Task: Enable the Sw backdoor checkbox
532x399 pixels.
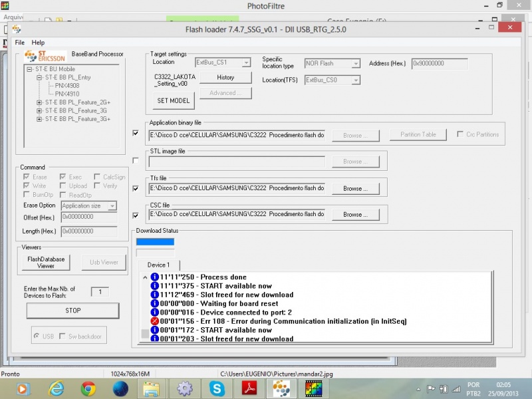Action: pos(62,336)
